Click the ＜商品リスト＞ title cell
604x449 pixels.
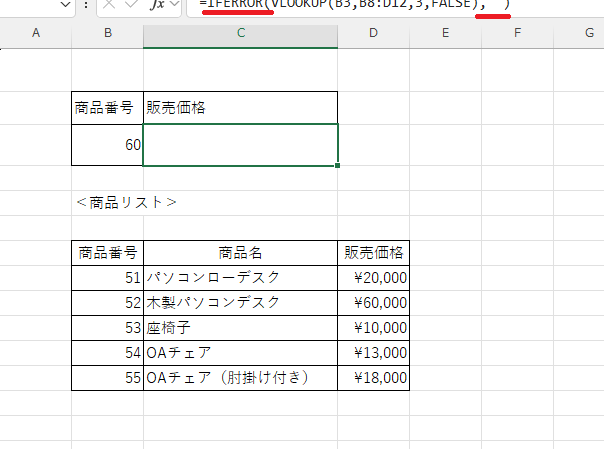coord(125,202)
